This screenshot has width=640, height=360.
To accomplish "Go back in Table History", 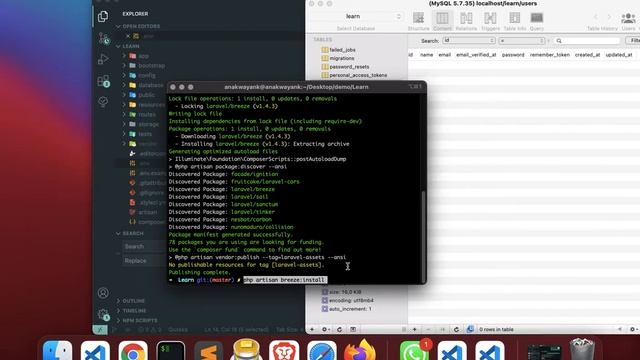I will (x=596, y=17).
